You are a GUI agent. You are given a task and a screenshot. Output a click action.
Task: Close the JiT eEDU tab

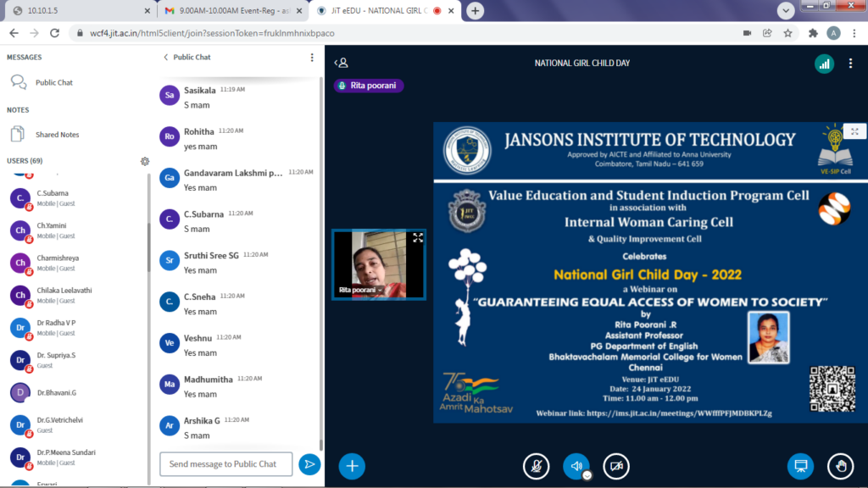click(451, 11)
